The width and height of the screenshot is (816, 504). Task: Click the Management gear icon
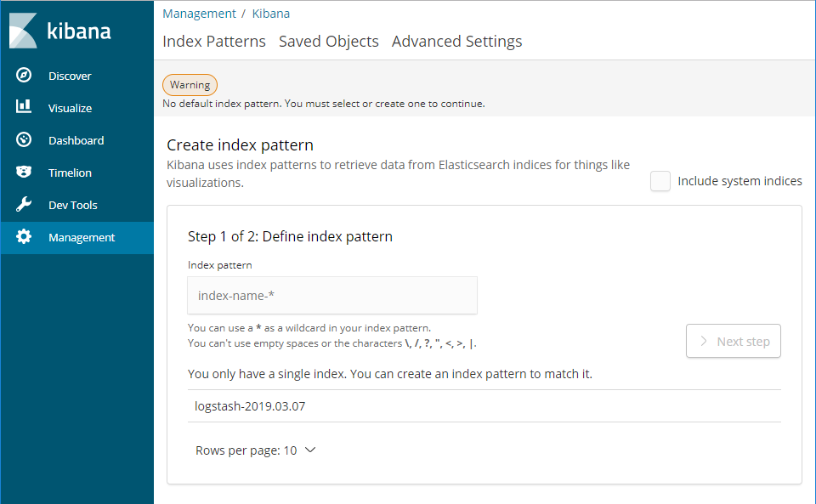tap(24, 236)
